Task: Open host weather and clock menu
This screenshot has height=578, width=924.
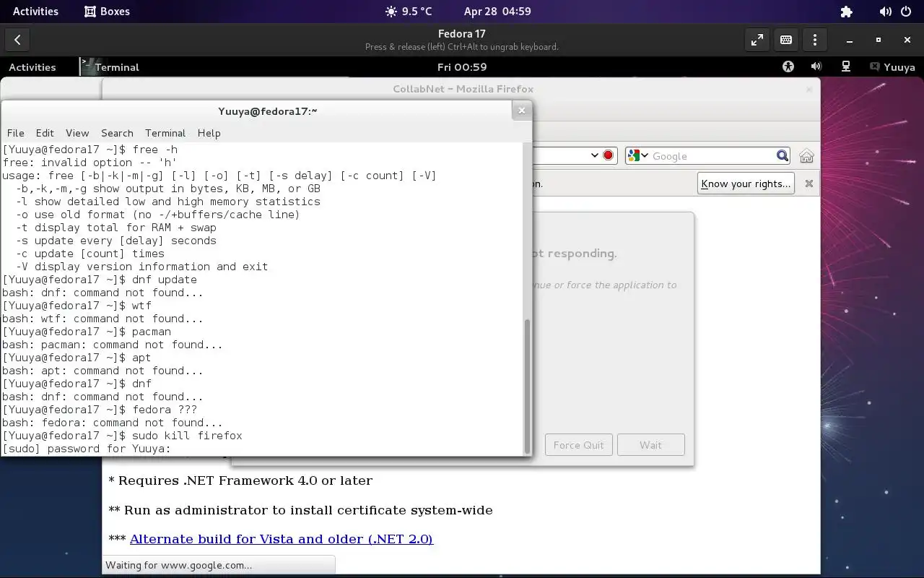Action: pos(458,12)
